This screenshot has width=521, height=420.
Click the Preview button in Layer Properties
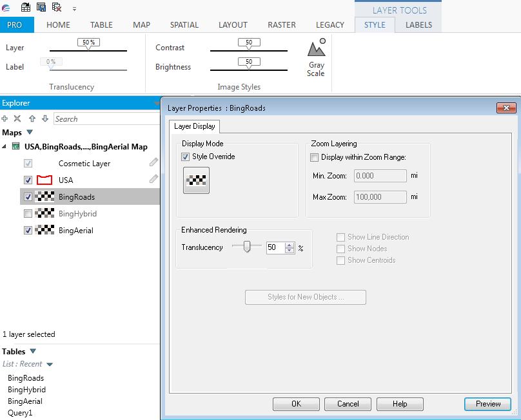tap(487, 404)
